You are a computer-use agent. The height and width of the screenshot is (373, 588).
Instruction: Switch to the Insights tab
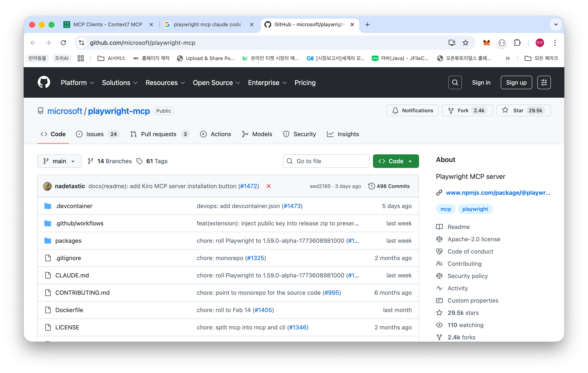tap(343, 134)
